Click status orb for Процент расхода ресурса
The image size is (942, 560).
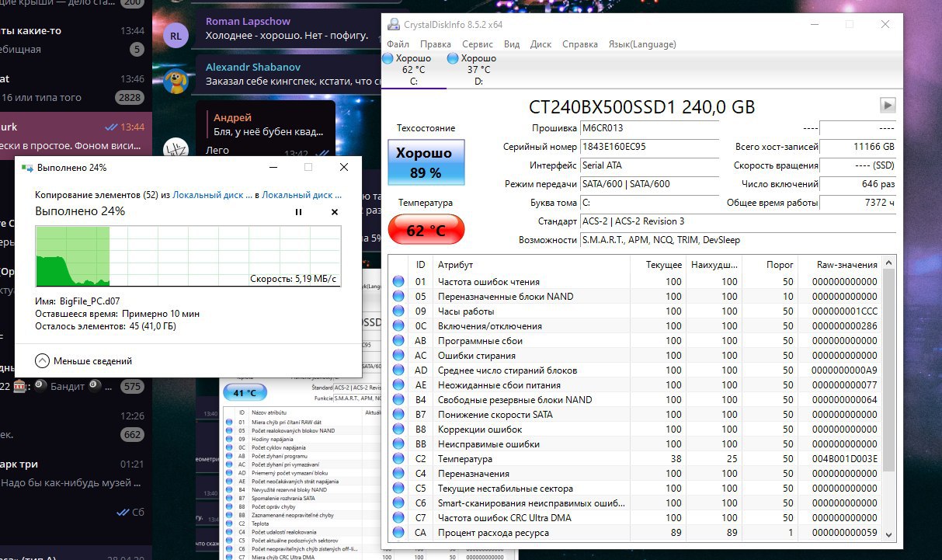[x=398, y=533]
